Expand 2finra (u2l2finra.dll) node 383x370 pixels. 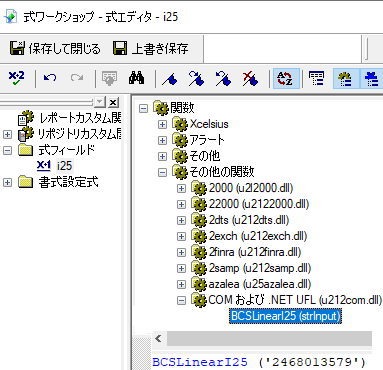coord(181,252)
